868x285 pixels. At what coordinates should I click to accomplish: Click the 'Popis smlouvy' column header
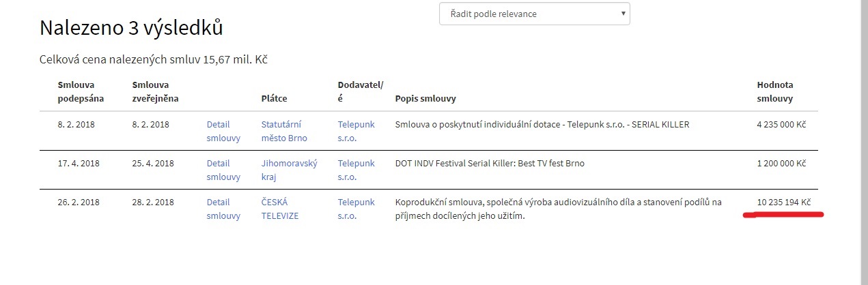pos(425,99)
